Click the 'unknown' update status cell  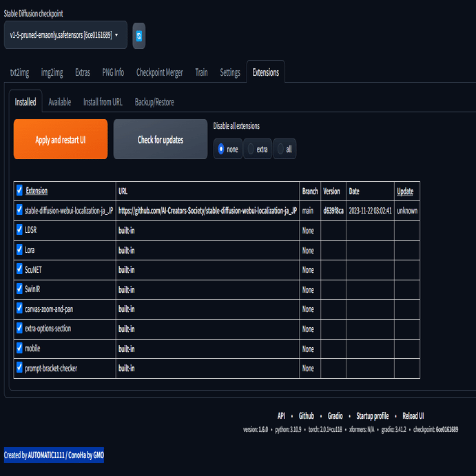click(407, 211)
